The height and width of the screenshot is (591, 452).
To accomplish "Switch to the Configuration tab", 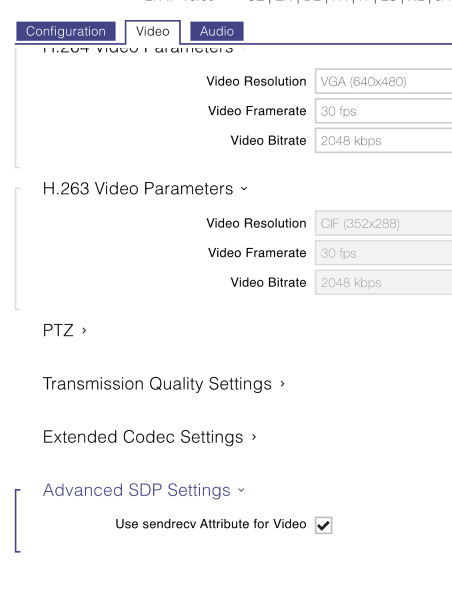I will pos(66,31).
